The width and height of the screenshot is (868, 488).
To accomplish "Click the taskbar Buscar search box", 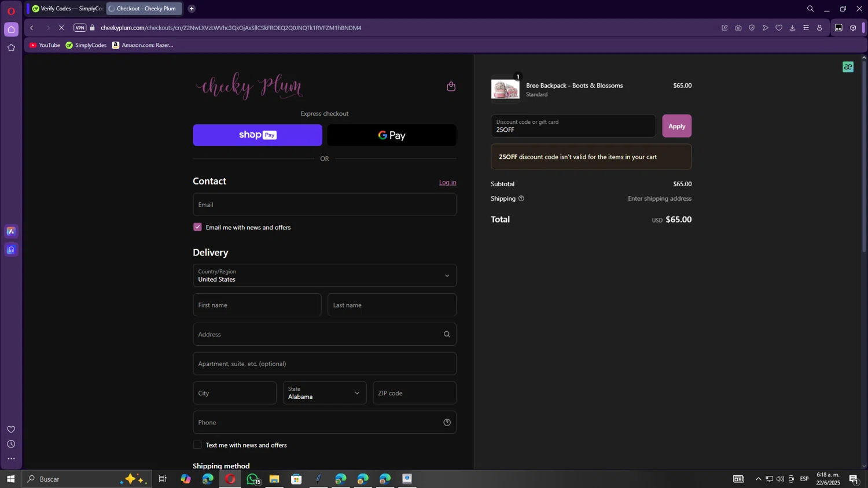I will pos(87,479).
